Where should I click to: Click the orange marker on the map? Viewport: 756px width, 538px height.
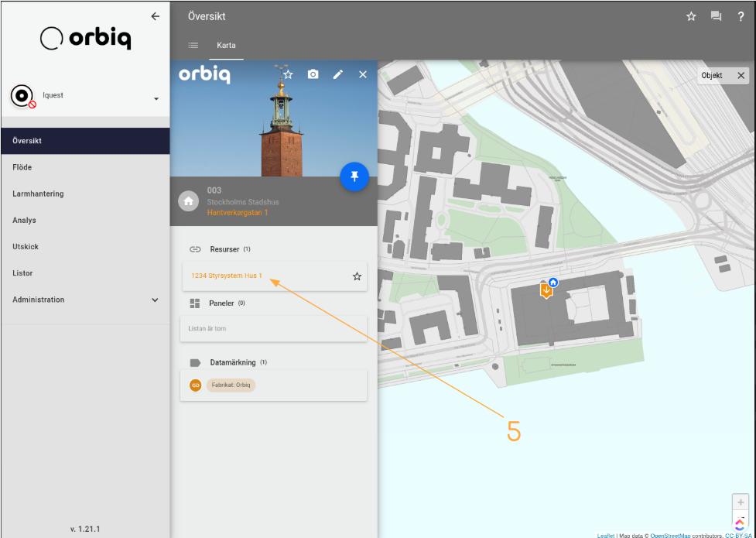point(546,291)
